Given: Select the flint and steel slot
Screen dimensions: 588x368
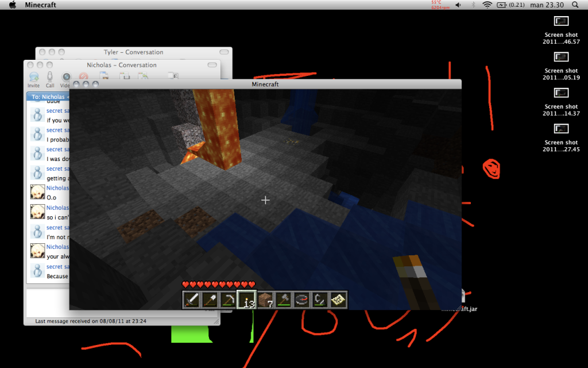Looking at the screenshot, I should 320,300.
